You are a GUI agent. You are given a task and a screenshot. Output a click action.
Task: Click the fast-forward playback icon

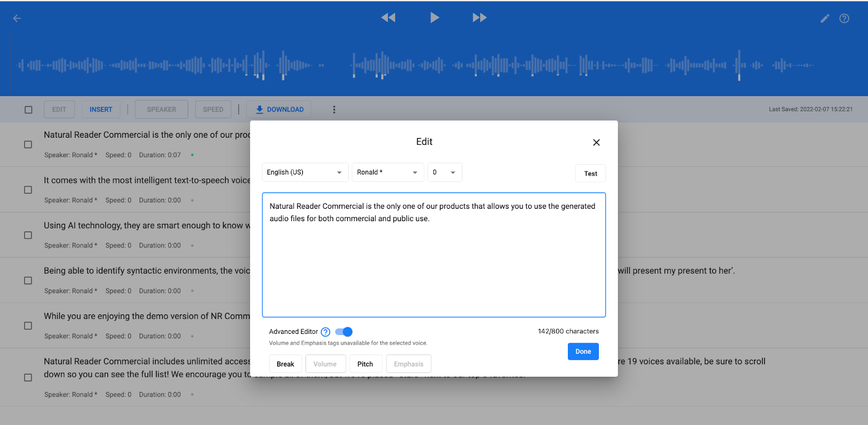point(480,17)
